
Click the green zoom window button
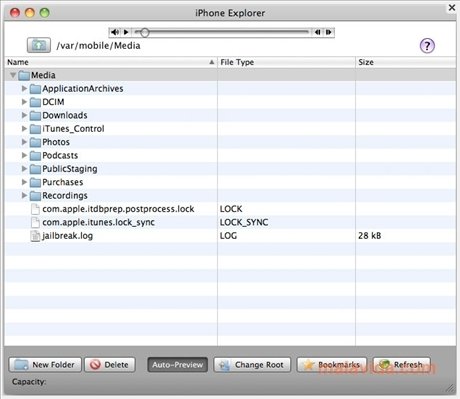[x=44, y=13]
